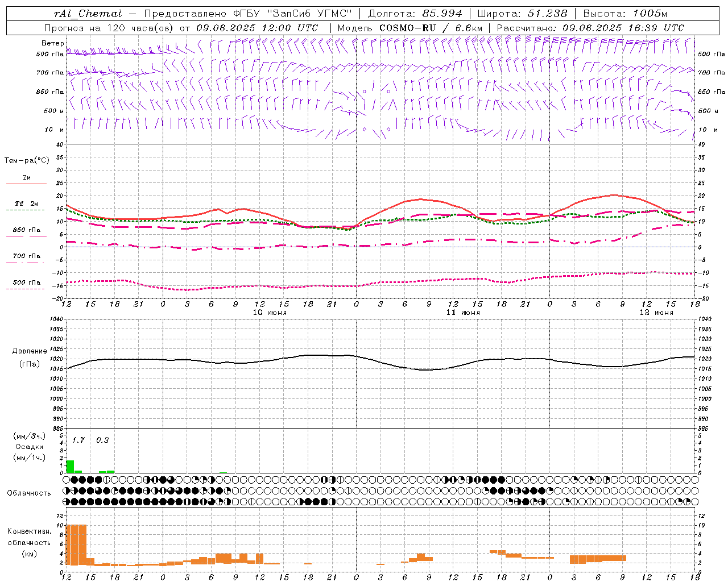Viewport: 728px width, 582px height.
Task: Click the Td 2м dew point legend entry
Action: click(27, 203)
